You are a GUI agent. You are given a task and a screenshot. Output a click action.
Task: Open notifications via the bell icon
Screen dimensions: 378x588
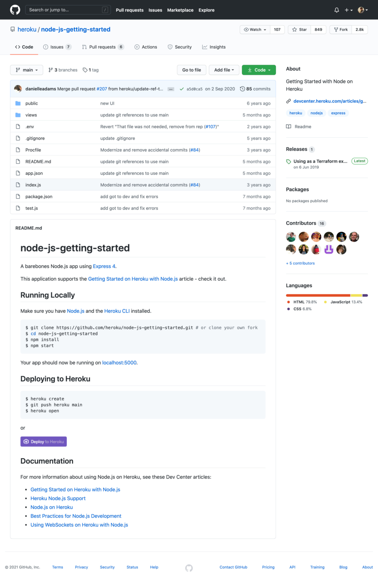337,10
